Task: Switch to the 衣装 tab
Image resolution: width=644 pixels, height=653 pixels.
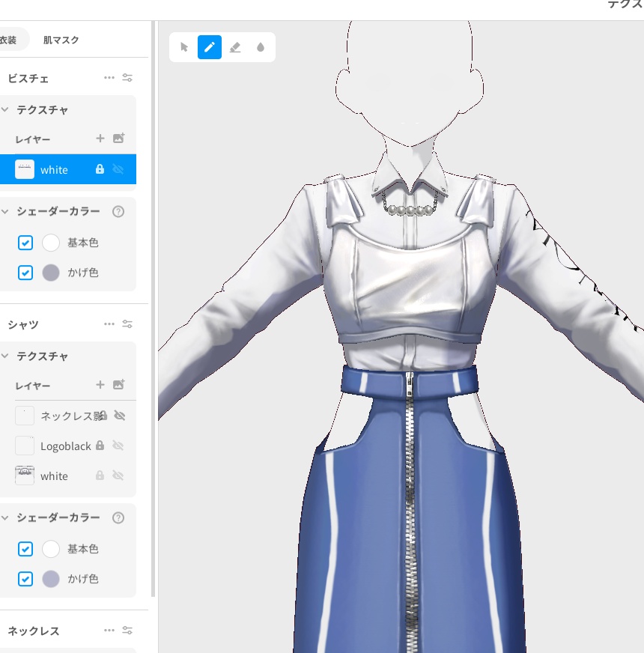Action: point(9,40)
